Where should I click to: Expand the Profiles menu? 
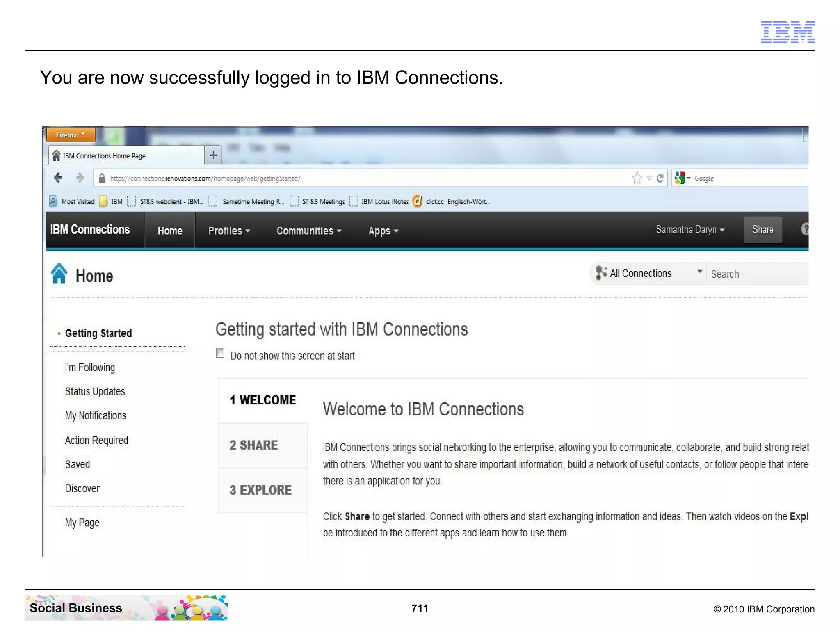pos(229,231)
